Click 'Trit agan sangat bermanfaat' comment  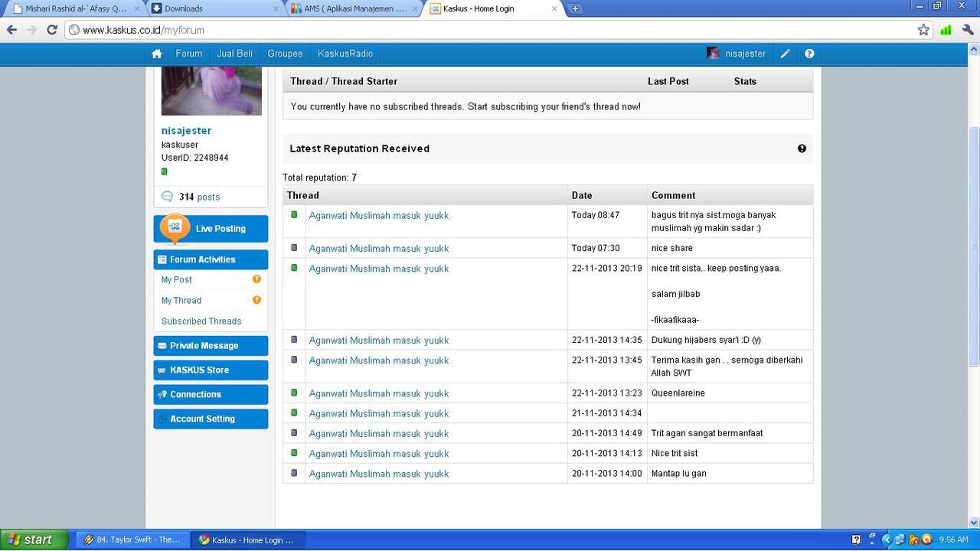click(x=707, y=433)
